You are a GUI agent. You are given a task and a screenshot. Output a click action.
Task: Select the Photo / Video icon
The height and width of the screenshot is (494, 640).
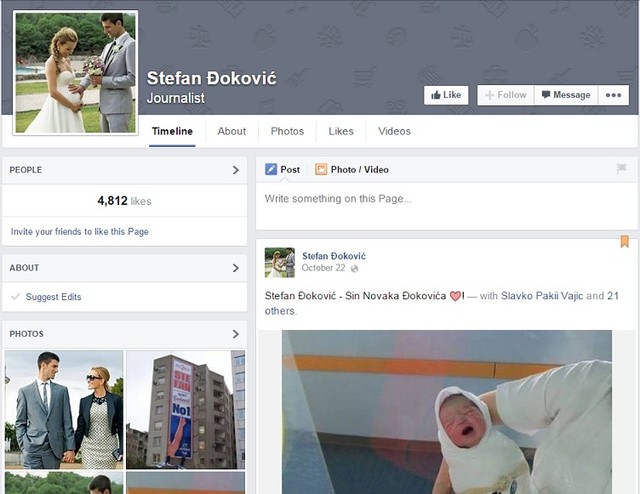point(321,169)
